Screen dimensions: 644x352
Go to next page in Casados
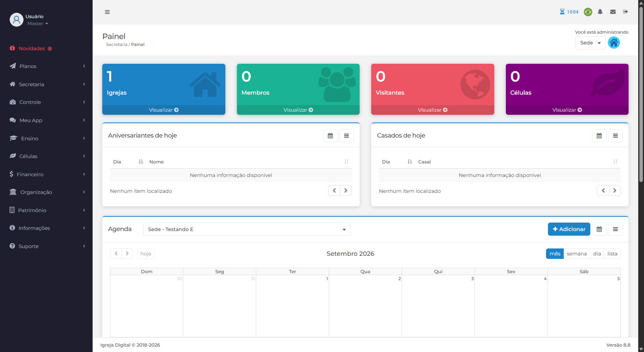(615, 190)
